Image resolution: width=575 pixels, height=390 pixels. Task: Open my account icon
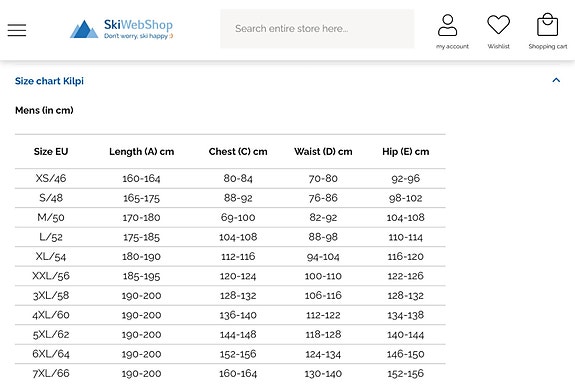tap(447, 25)
